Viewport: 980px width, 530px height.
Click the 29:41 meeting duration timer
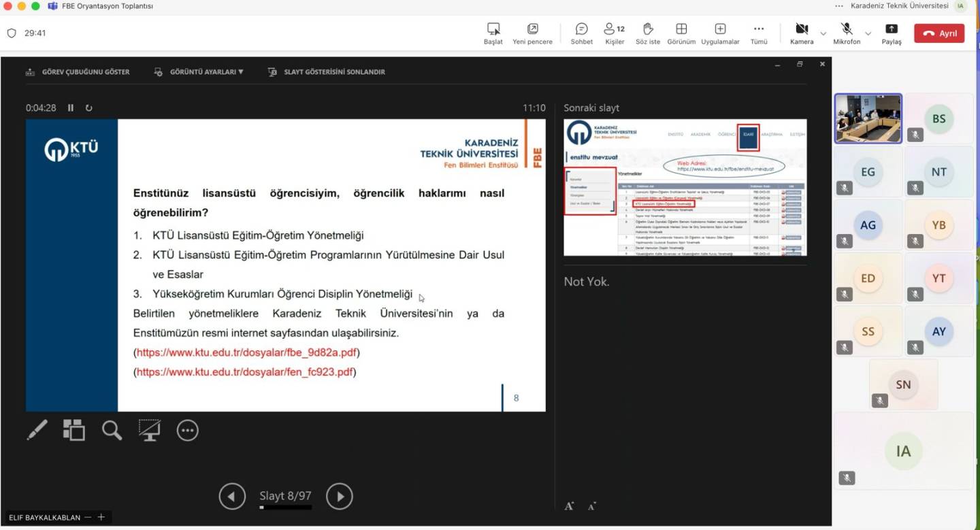(x=35, y=33)
